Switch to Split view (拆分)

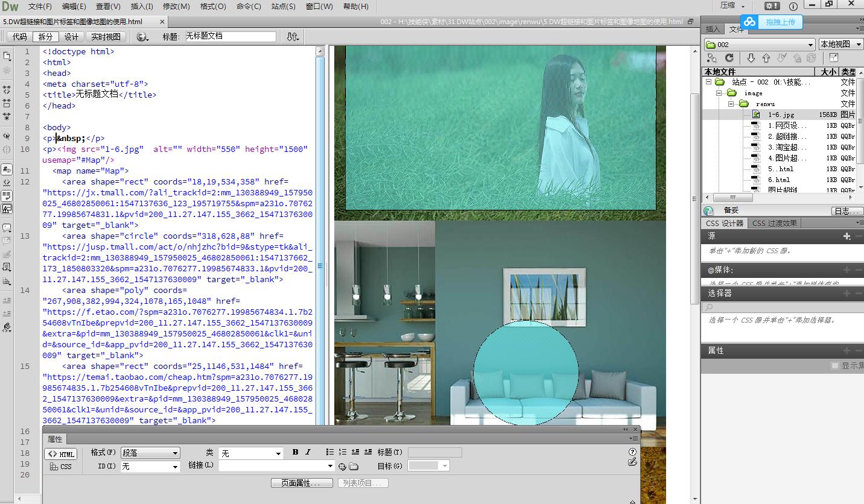tap(45, 37)
